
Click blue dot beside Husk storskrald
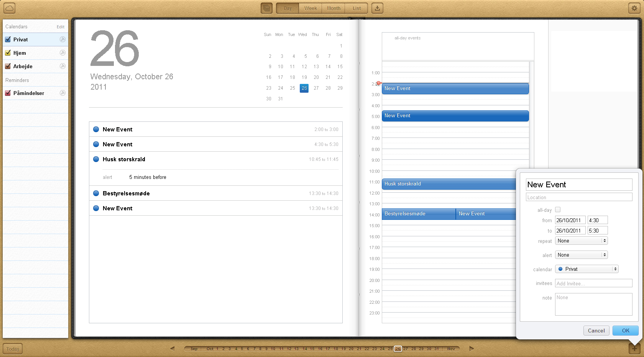click(x=96, y=159)
